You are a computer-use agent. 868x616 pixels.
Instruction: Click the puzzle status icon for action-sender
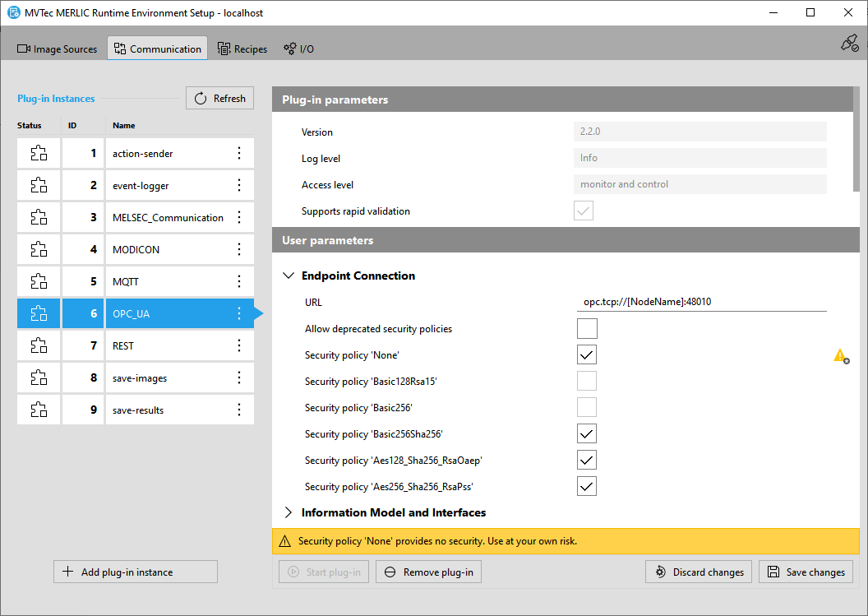click(39, 153)
